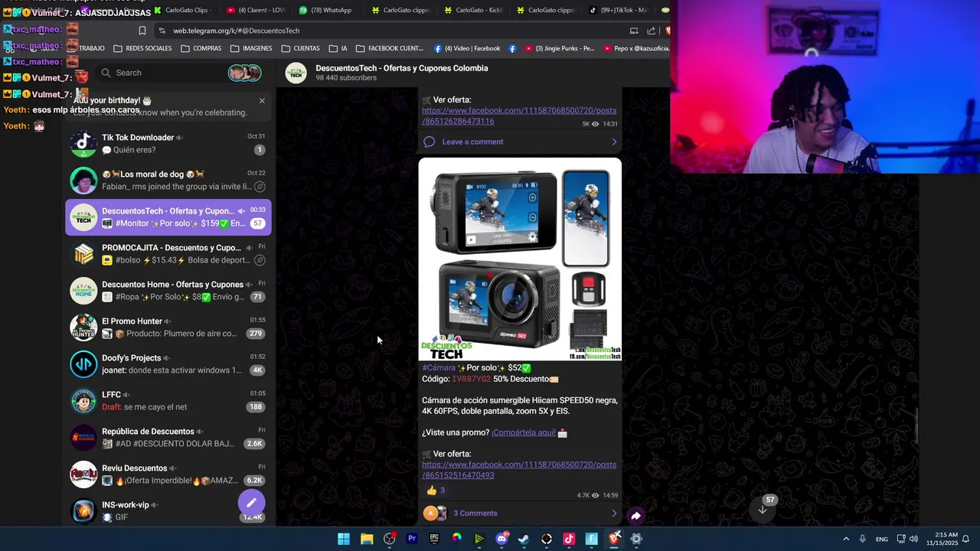Image resolution: width=980 pixels, height=551 pixels.
Task: Jump to the latest messages with the down arrow
Action: pos(763,510)
